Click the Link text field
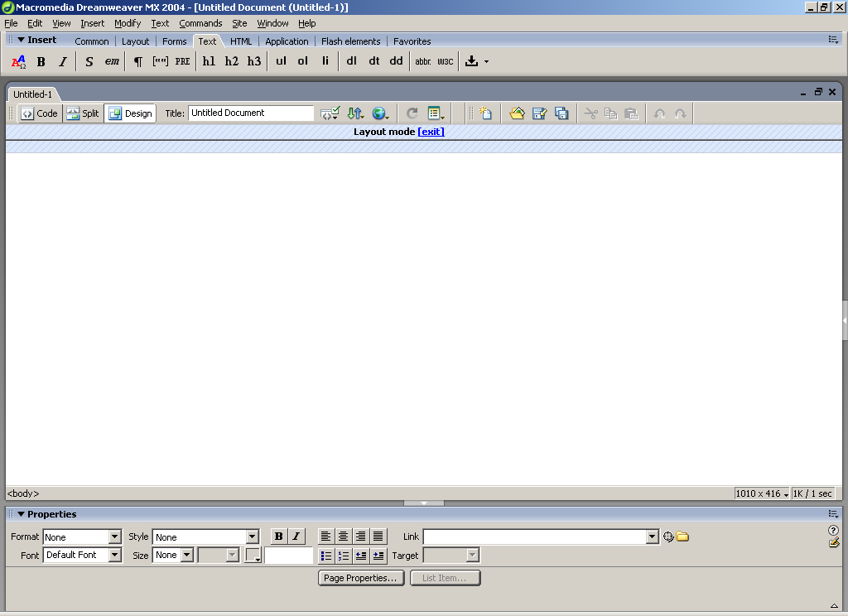The image size is (848, 616). (535, 537)
